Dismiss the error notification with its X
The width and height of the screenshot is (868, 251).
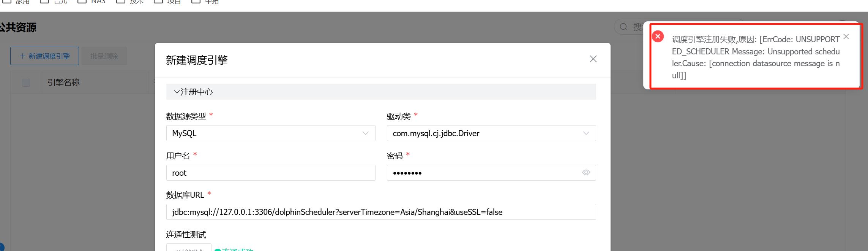pyautogui.click(x=846, y=37)
